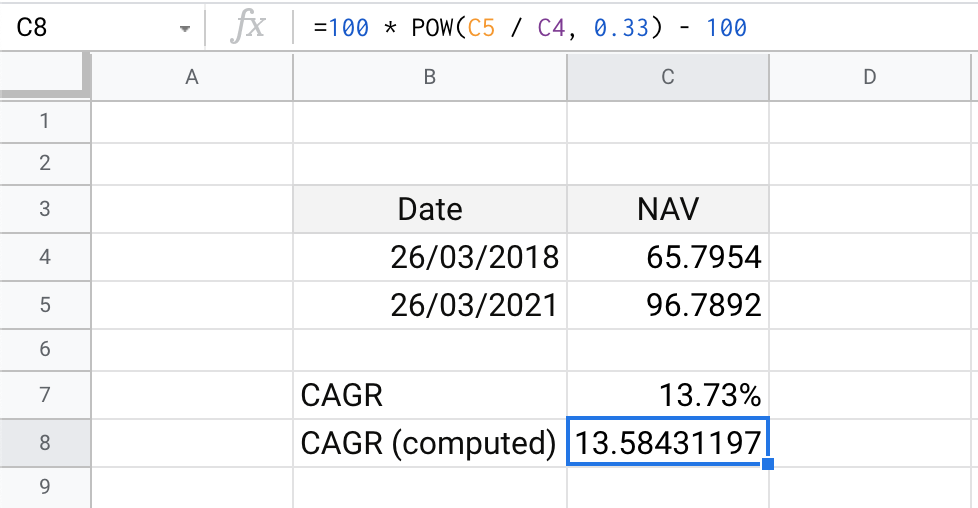978x508 pixels.
Task: Click the CAGR (computed) label cell
Action: pos(430,442)
